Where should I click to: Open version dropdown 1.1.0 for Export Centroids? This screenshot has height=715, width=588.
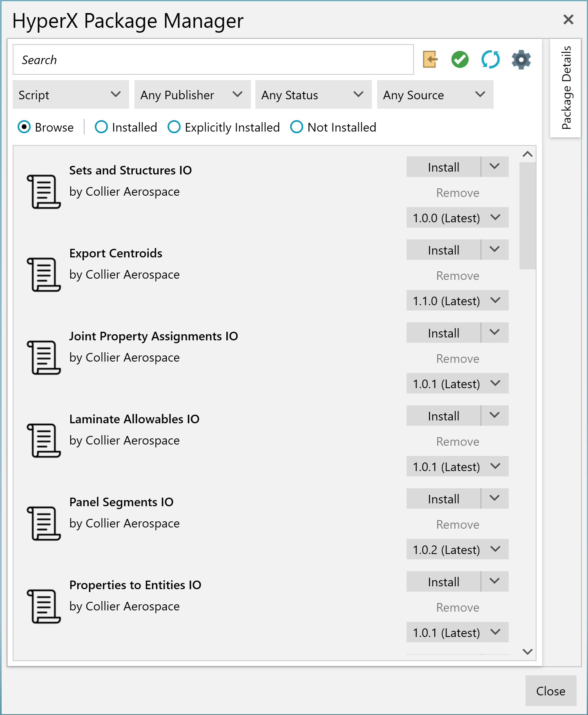tap(458, 300)
